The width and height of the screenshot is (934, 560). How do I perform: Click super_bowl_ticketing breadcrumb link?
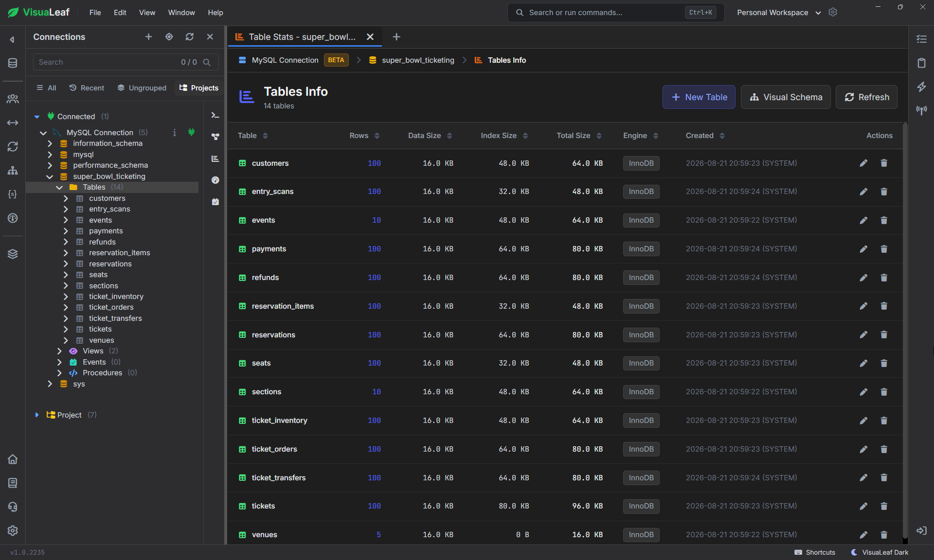tap(418, 60)
